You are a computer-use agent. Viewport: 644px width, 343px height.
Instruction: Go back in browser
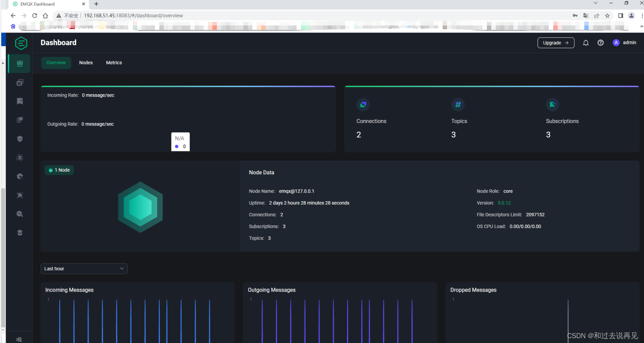[x=13, y=16]
